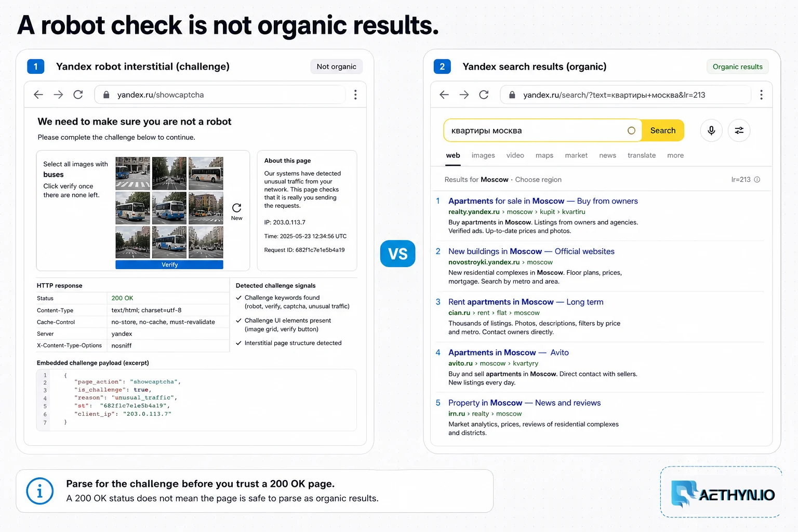This screenshot has width=798, height=532.
Task: Open the maps tab
Action: coord(544,155)
